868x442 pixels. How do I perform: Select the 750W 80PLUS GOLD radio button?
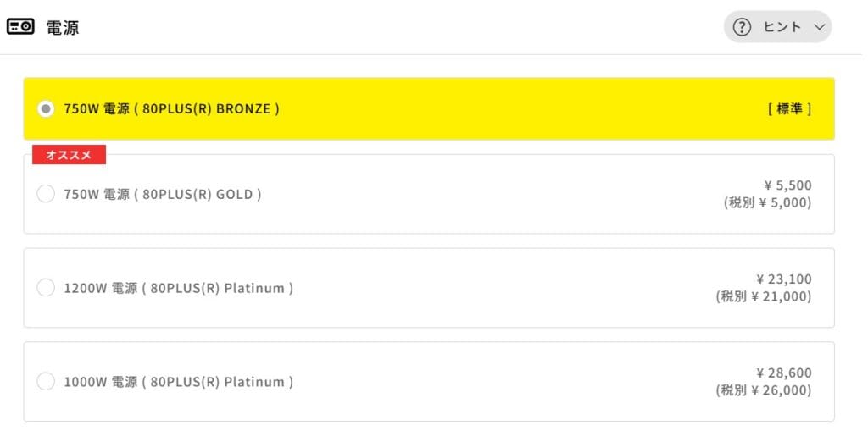pyautogui.click(x=46, y=194)
